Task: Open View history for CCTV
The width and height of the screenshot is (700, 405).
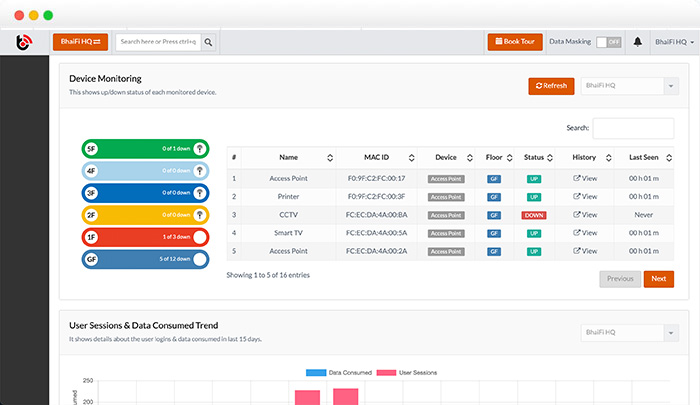Action: click(584, 215)
